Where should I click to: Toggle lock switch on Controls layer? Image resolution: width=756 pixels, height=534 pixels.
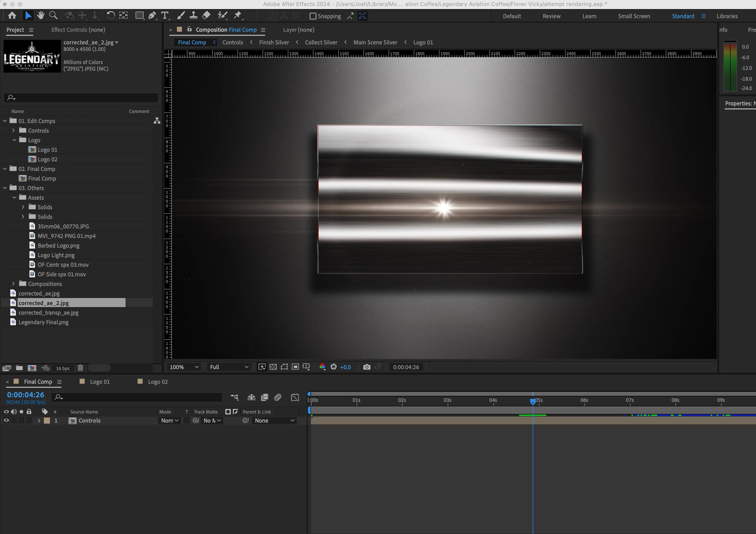(29, 420)
